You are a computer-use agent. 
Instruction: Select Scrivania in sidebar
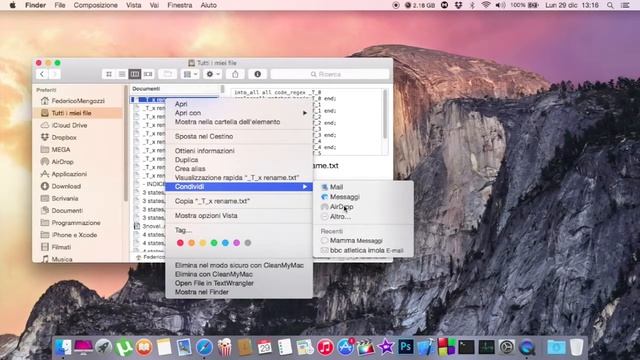point(64,198)
